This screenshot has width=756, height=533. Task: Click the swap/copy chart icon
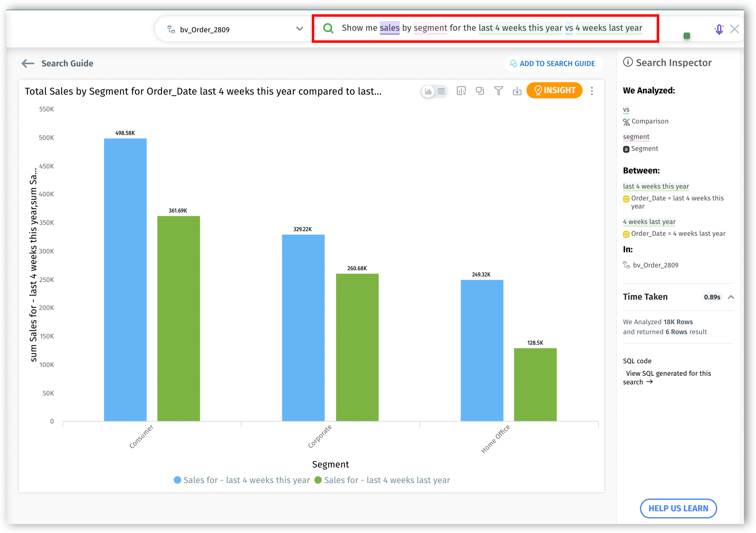(480, 91)
